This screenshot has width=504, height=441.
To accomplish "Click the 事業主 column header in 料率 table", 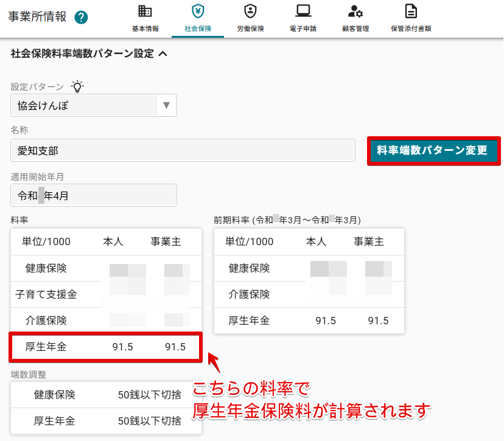I will [166, 241].
